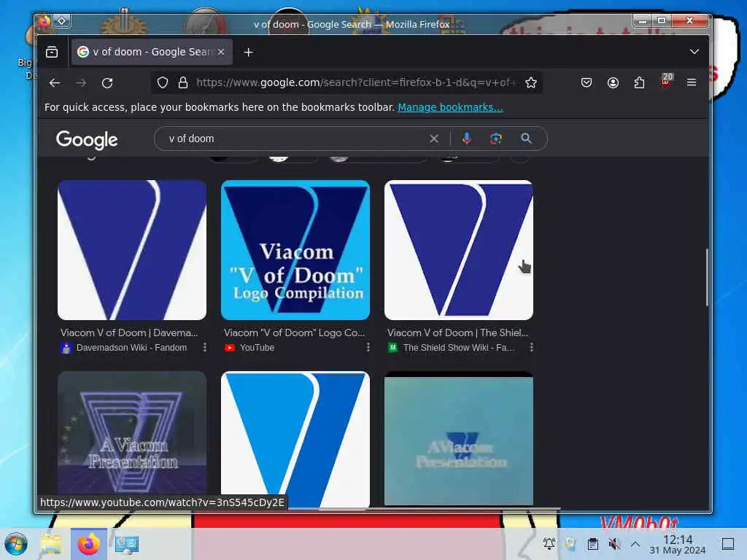Clear the search query with X
Image resolution: width=747 pixels, height=560 pixels.
433,139
